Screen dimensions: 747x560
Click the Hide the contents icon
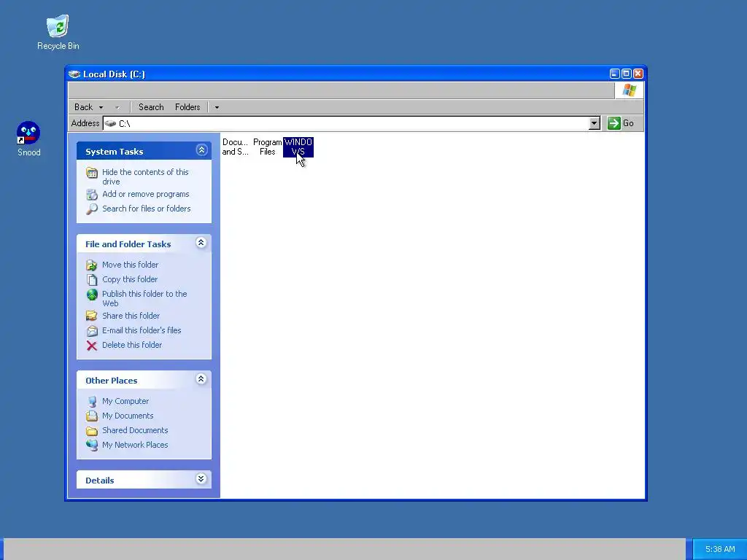tap(92, 172)
